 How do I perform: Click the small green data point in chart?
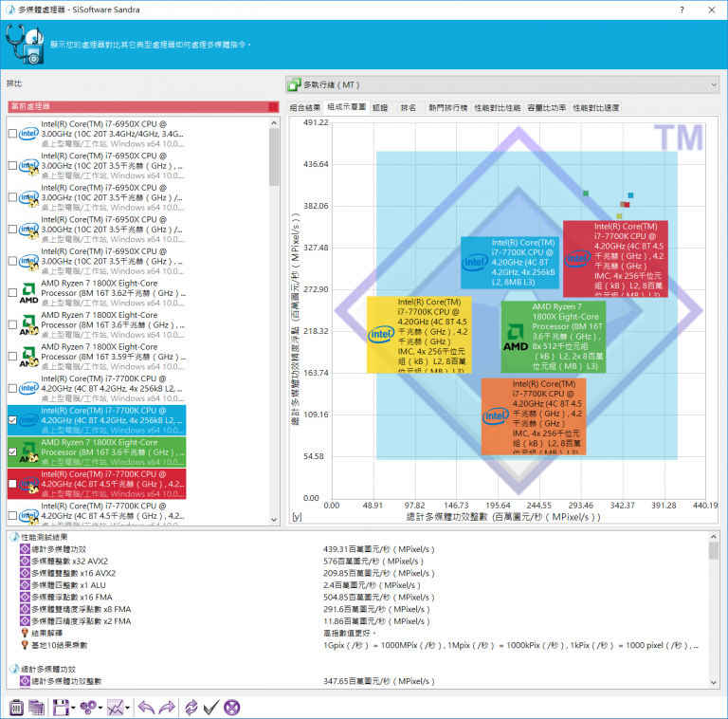[586, 194]
